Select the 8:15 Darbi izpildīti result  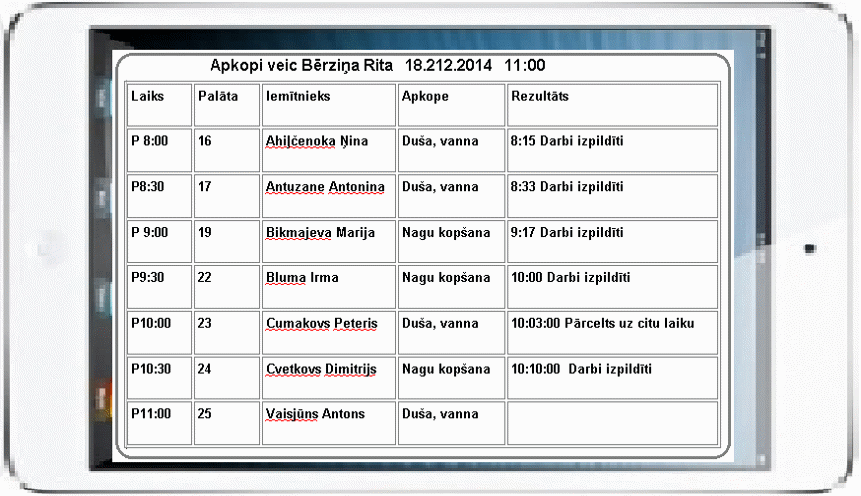point(567,142)
